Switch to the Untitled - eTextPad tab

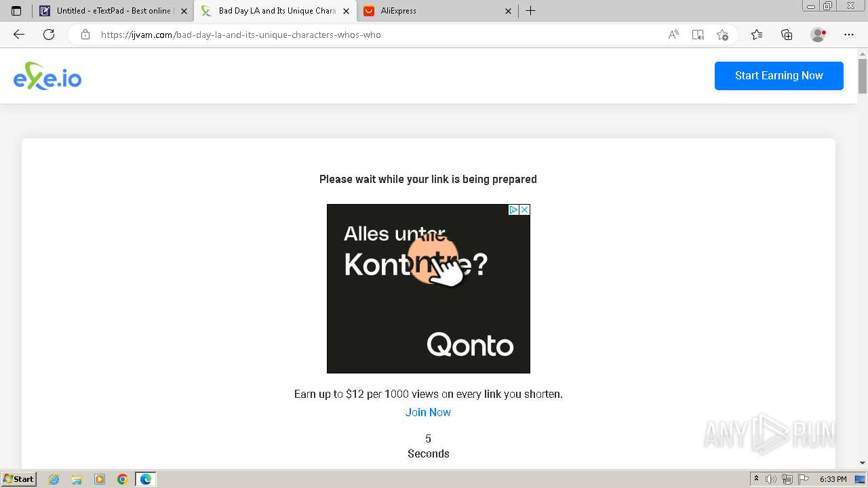(x=113, y=11)
